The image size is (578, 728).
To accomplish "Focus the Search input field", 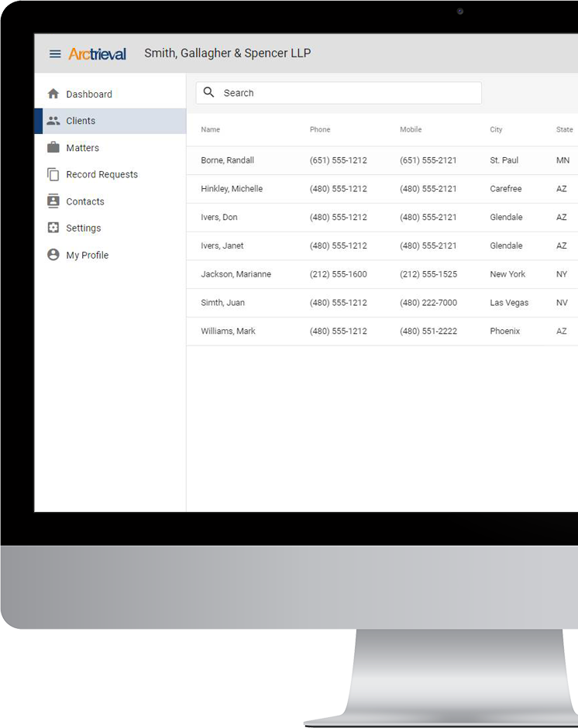I will [339, 93].
